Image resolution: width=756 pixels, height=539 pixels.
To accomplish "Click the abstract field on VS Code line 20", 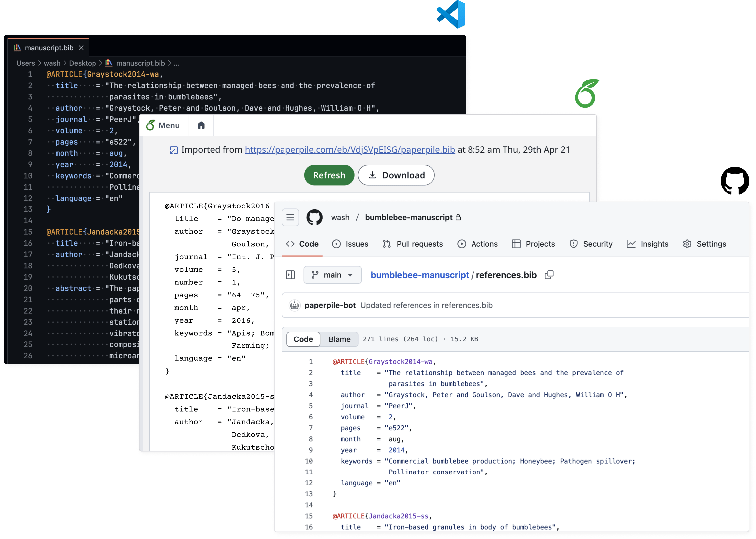I will click(x=73, y=288).
